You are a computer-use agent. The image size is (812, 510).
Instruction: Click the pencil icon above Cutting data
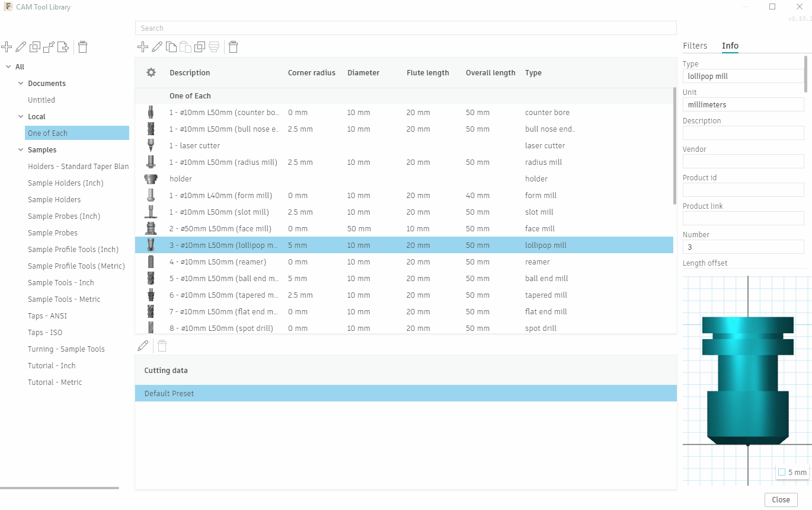click(x=143, y=346)
